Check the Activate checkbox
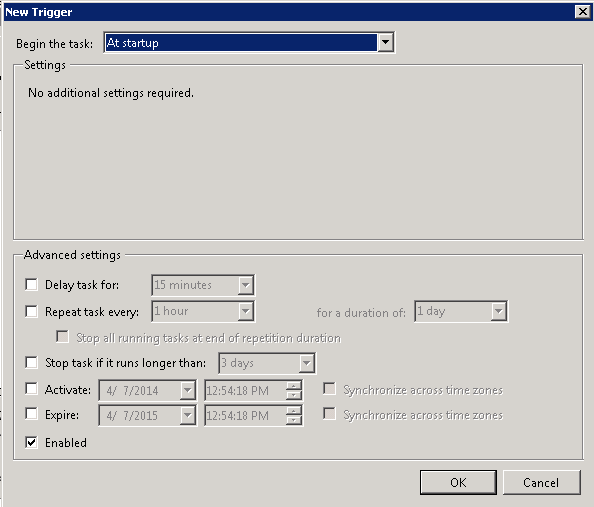The width and height of the screenshot is (594, 507). coord(31,389)
